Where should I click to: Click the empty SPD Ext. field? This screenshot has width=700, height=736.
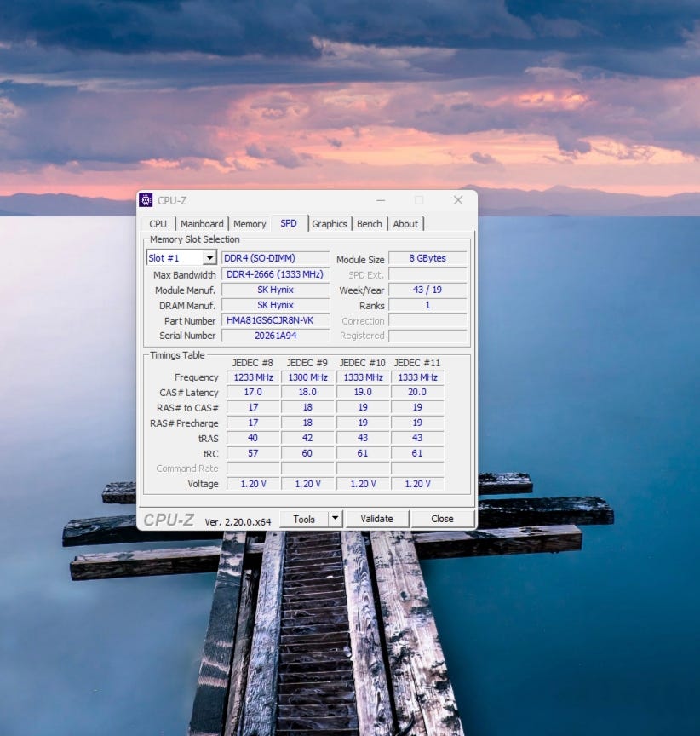427,274
